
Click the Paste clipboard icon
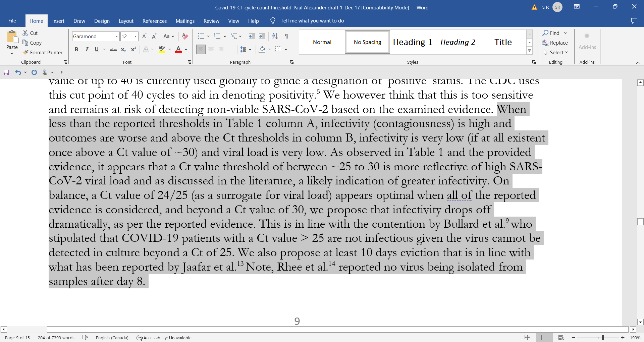12,37
